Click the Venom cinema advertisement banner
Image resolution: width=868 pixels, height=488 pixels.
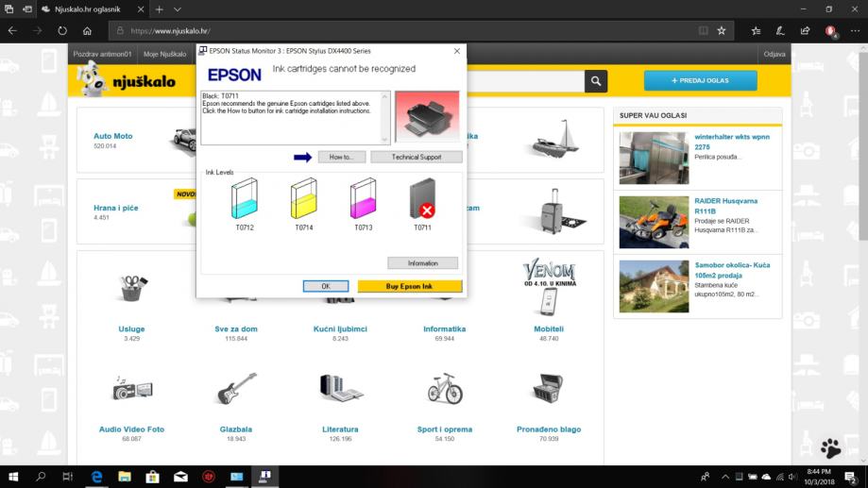[x=550, y=273]
